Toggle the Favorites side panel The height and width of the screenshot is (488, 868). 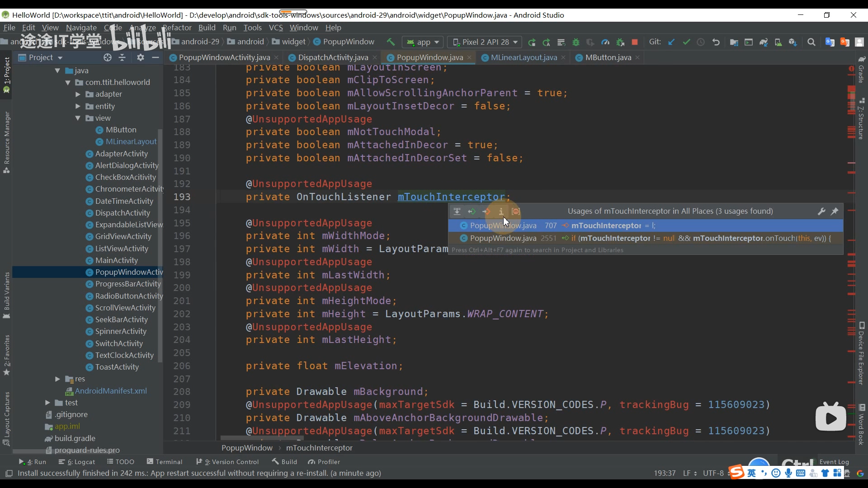(x=7, y=355)
